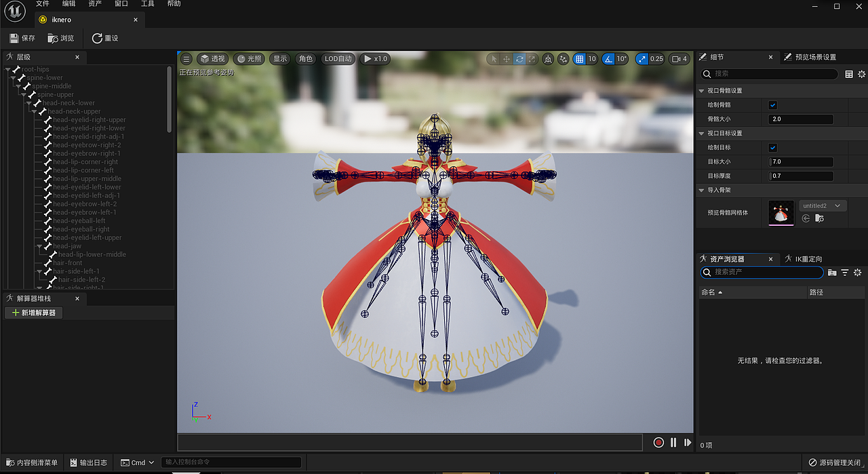Close the 细节 details tab

tap(771, 58)
